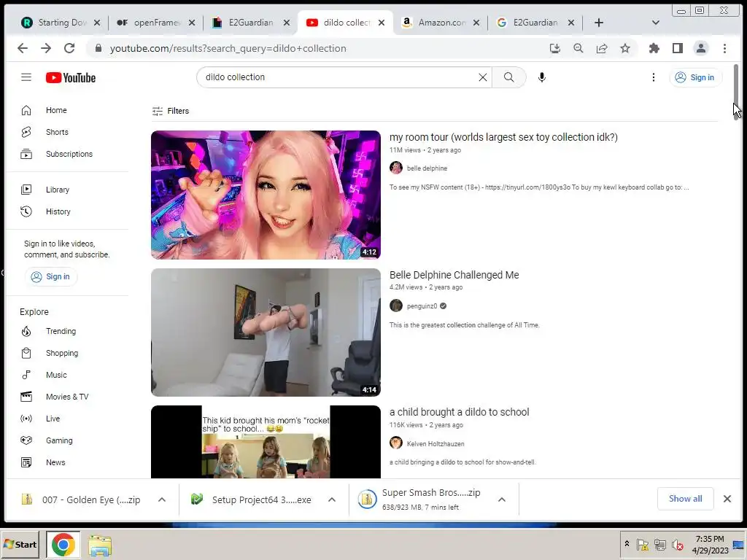
Task: Open 'Belle Delphine Challenged Me' video title
Action: (x=454, y=275)
